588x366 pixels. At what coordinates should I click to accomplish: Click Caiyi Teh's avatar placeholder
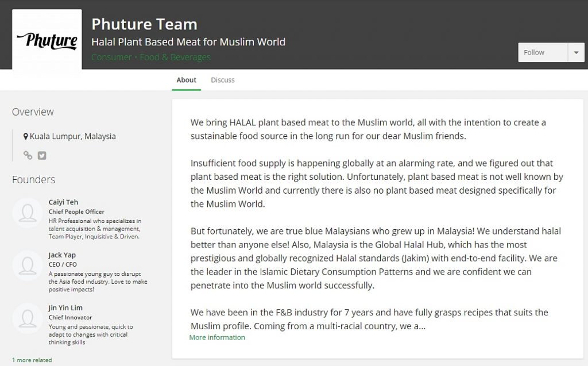pos(28,213)
